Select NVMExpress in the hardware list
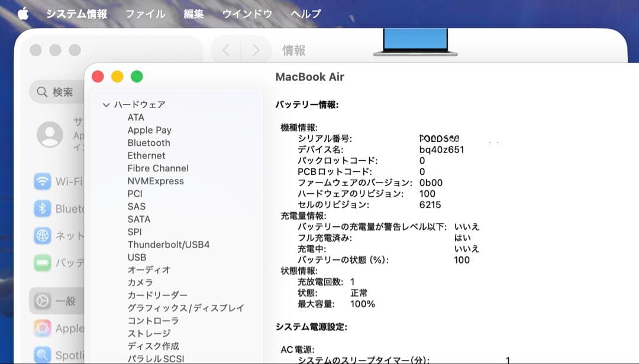Image resolution: width=639 pixels, height=364 pixels. coord(155,181)
